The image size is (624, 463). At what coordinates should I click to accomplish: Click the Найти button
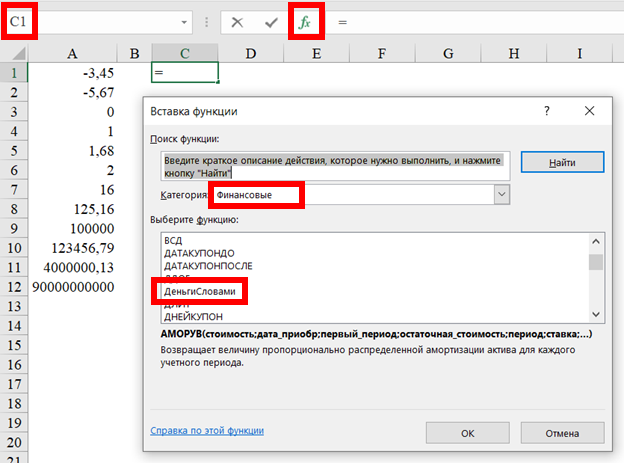click(x=562, y=162)
